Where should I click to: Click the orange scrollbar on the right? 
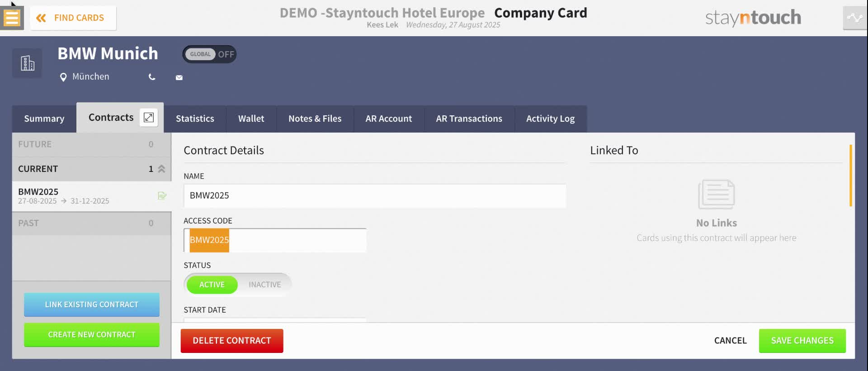[851, 176]
